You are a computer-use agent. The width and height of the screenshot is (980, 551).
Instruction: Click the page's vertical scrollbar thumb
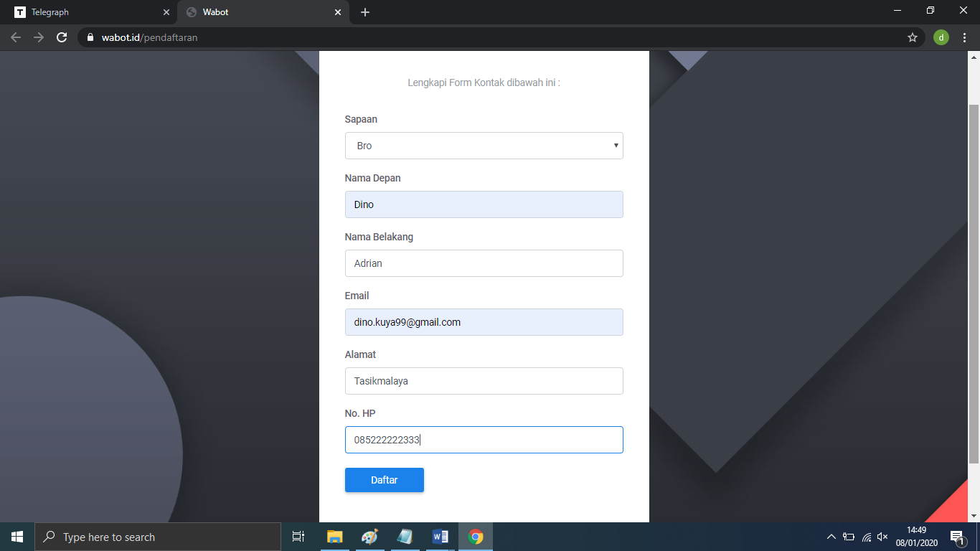[x=974, y=283]
